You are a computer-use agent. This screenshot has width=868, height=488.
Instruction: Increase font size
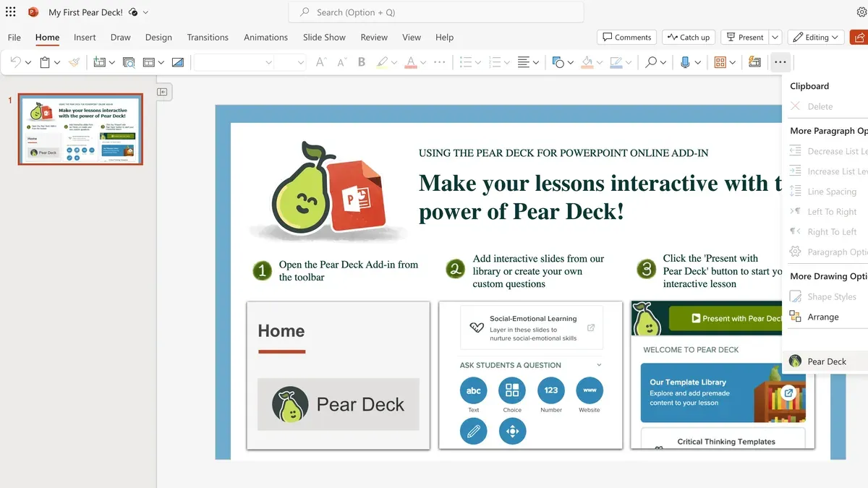[321, 63]
